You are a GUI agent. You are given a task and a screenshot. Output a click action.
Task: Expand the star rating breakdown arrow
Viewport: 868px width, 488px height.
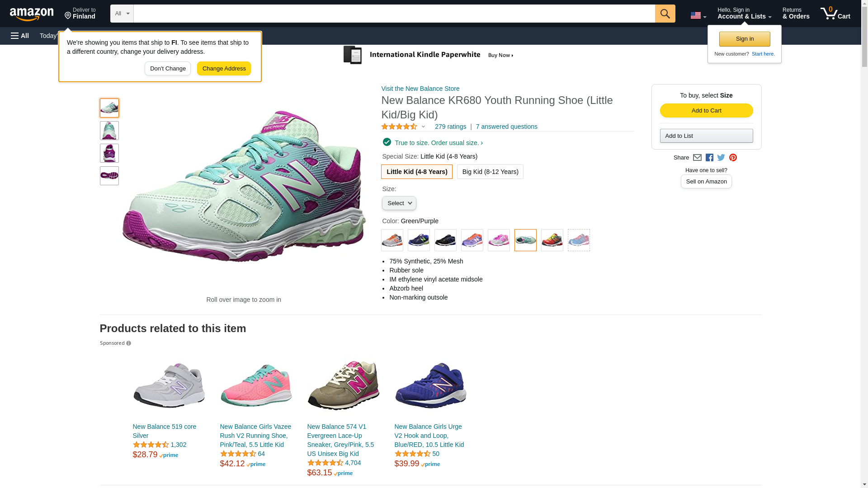tap(424, 127)
